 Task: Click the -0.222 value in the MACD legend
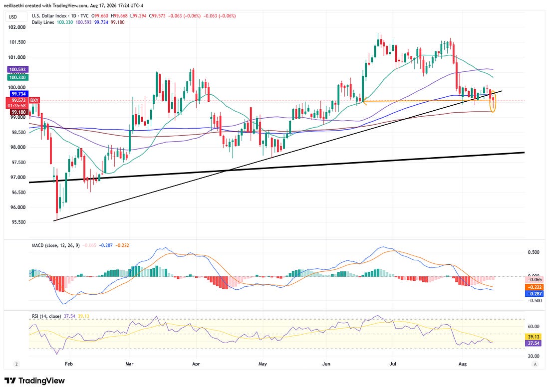pos(122,245)
